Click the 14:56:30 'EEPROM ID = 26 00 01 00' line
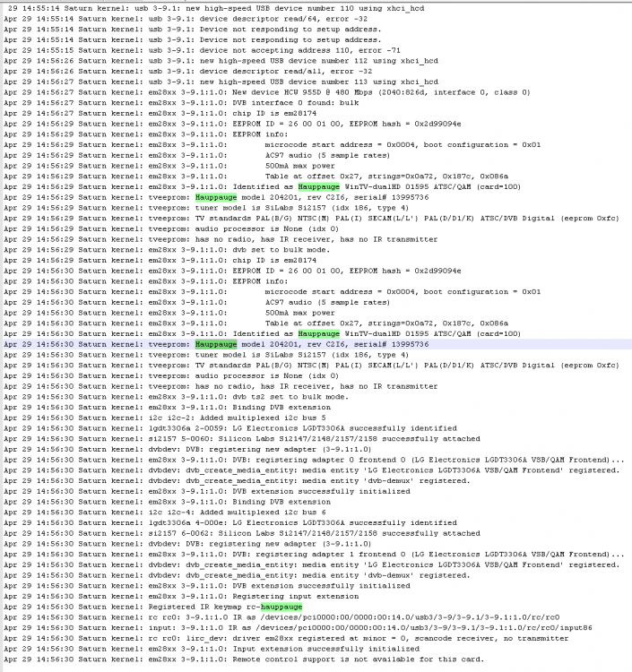This screenshot has width=632, height=672. (232, 271)
